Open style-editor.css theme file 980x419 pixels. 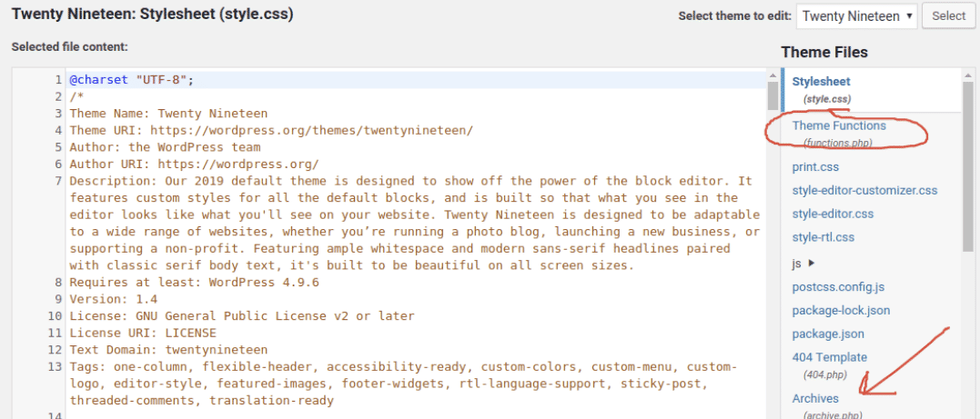[833, 214]
